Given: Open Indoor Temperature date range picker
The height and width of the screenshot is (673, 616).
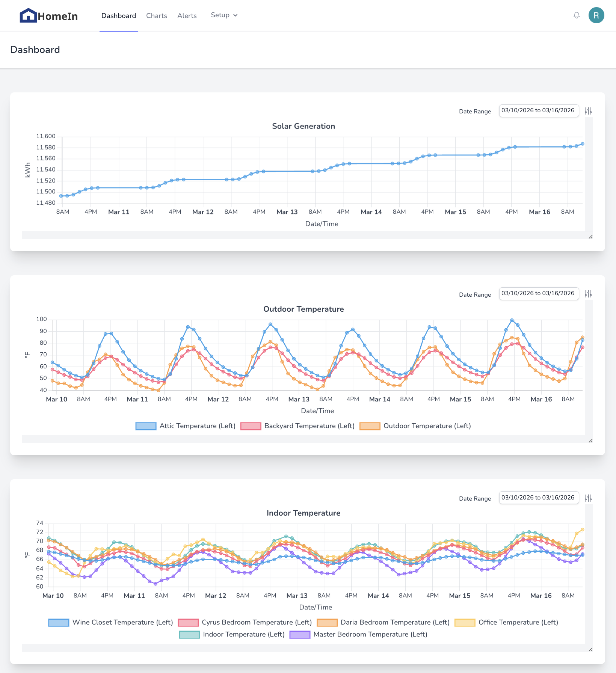Looking at the screenshot, I should (x=538, y=498).
